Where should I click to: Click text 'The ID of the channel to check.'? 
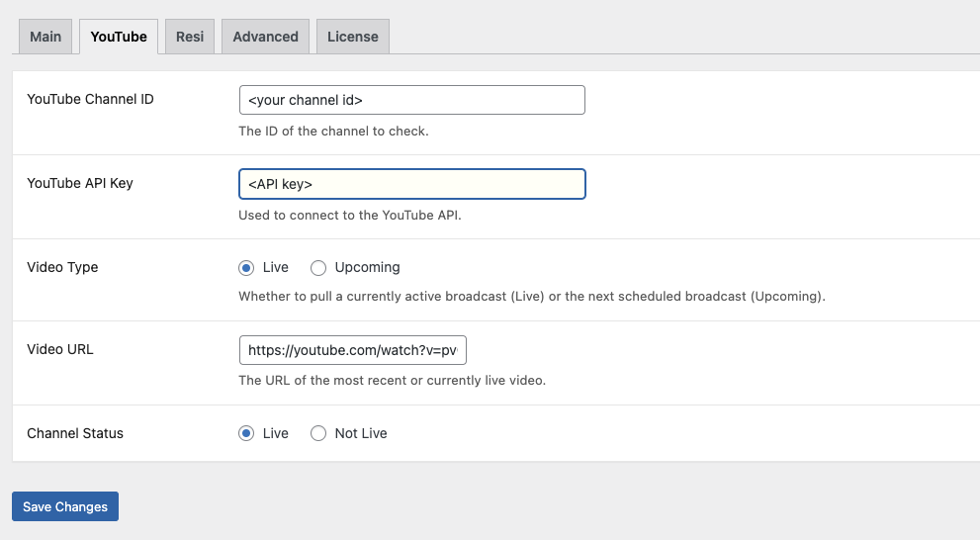coord(333,132)
